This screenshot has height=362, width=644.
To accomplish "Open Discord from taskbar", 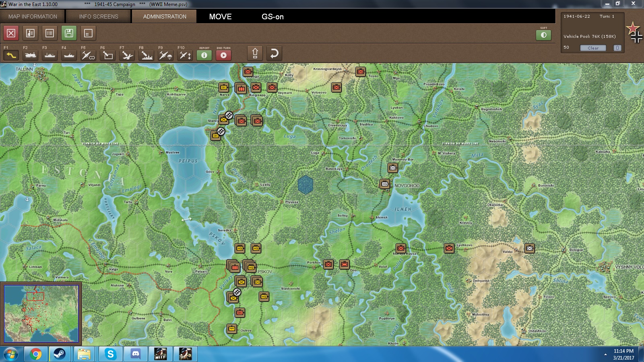I will click(x=136, y=354).
